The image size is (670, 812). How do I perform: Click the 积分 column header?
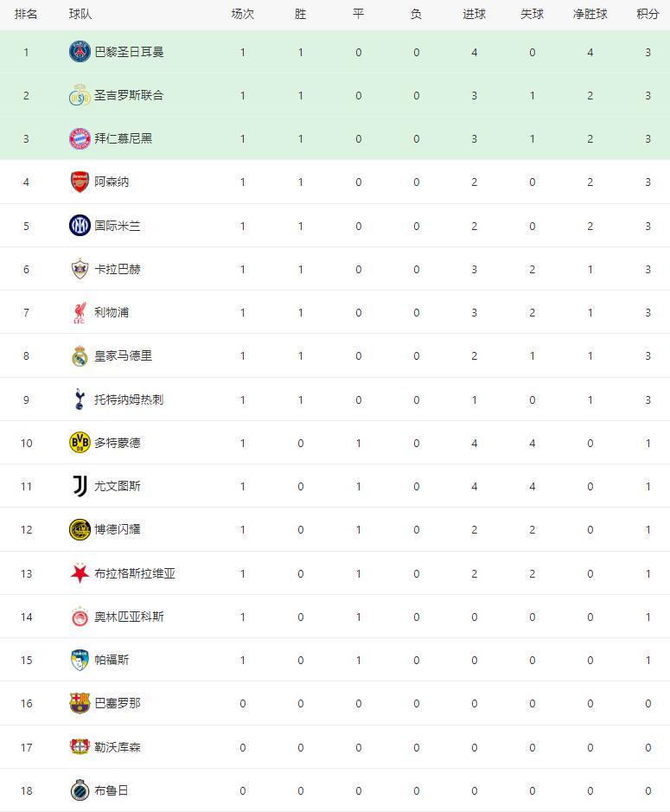[648, 14]
